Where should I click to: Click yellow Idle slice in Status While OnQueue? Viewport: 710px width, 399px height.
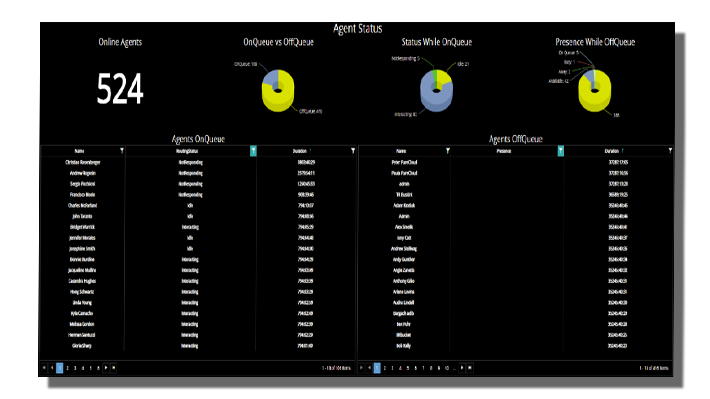click(x=444, y=78)
